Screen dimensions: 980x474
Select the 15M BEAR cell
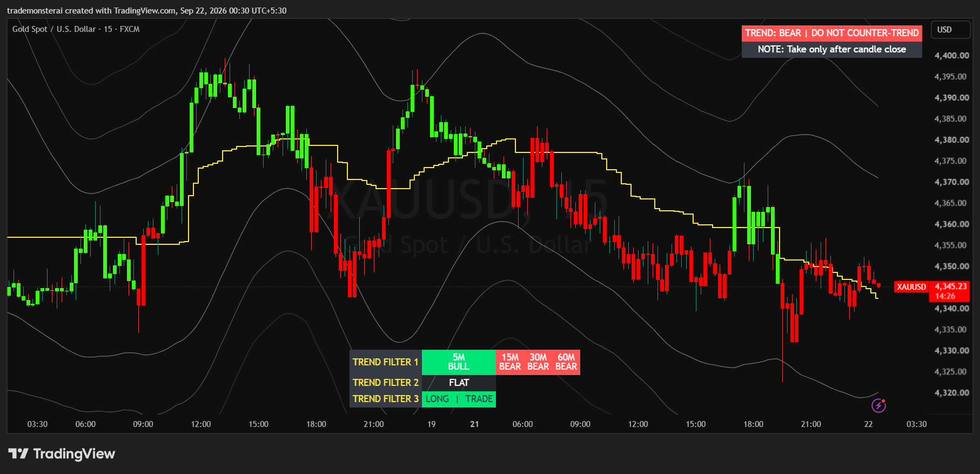pyautogui.click(x=510, y=362)
